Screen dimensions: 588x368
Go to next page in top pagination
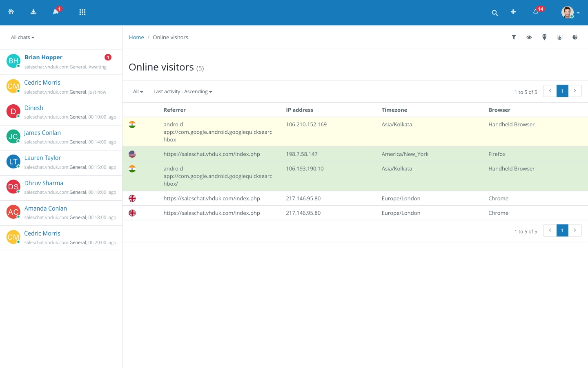(575, 91)
